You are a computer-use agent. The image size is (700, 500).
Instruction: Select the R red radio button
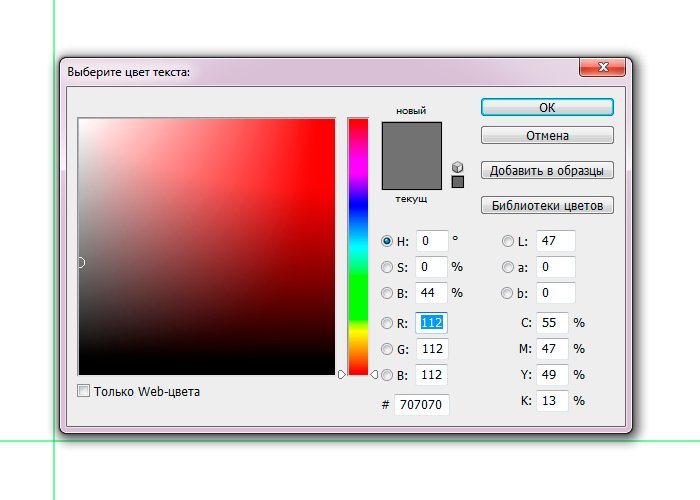(x=387, y=323)
